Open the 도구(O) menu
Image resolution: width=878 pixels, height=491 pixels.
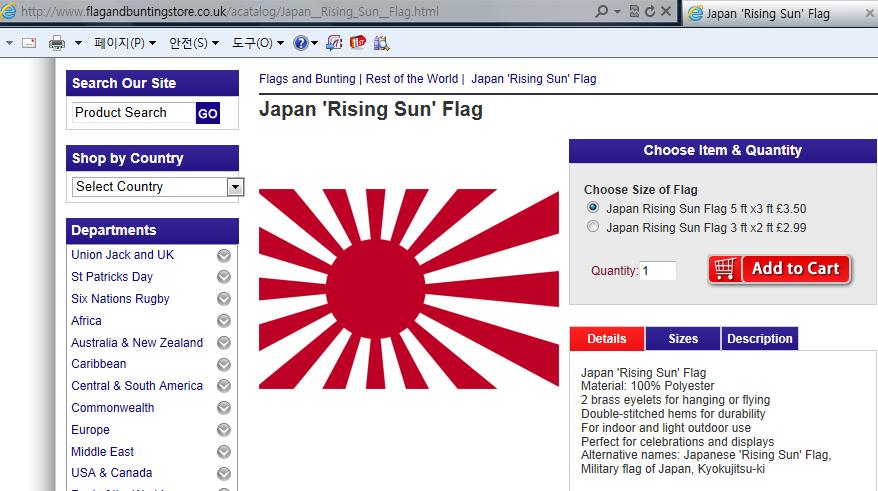(x=258, y=43)
